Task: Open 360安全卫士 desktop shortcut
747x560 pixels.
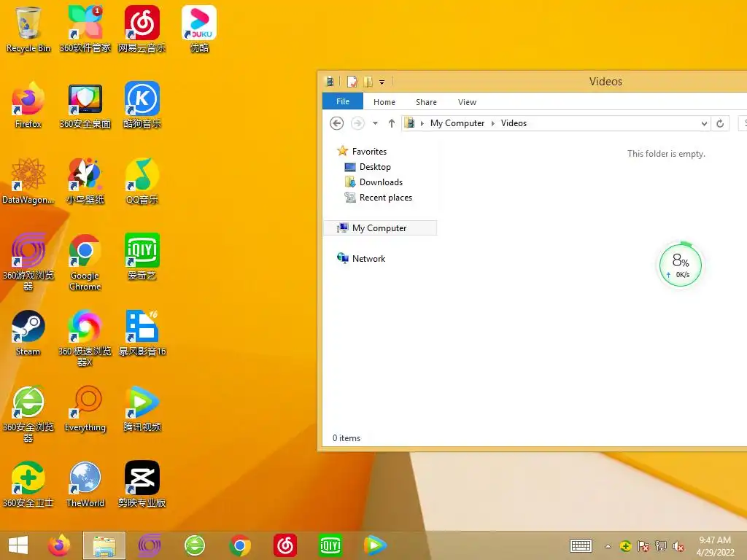Action: point(28,484)
